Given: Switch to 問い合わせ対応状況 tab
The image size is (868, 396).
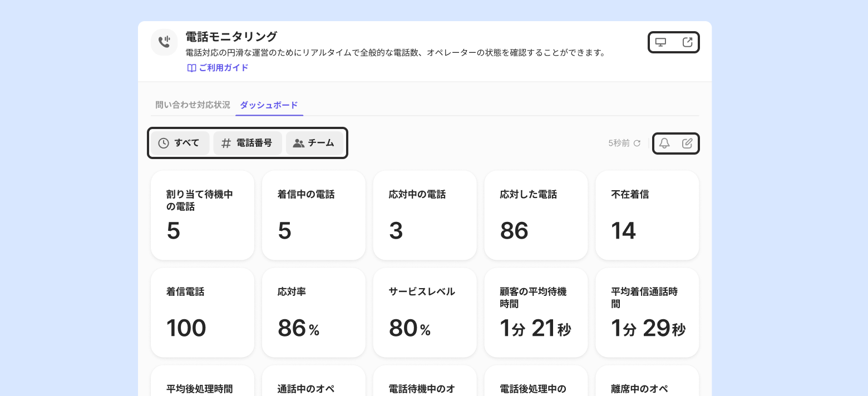Looking at the screenshot, I should click(193, 105).
